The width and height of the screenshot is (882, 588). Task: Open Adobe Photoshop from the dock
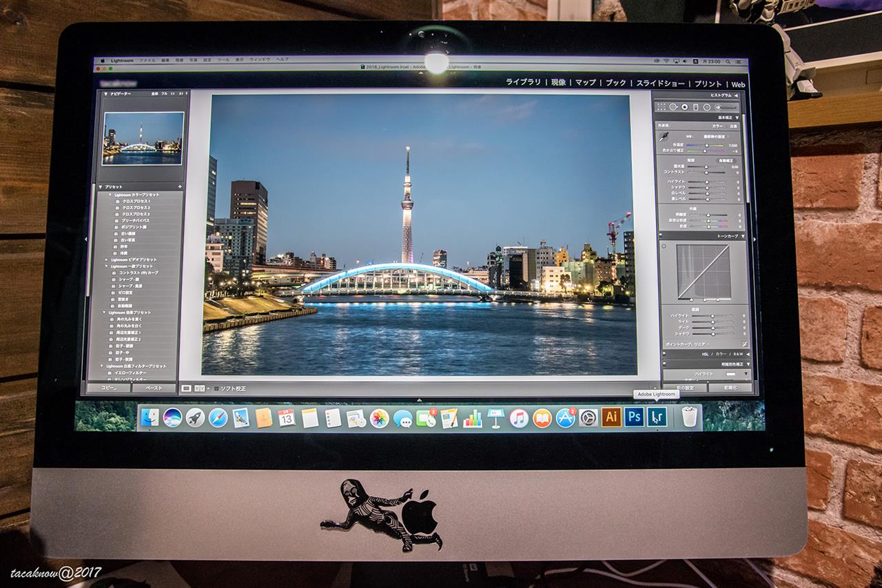point(634,417)
